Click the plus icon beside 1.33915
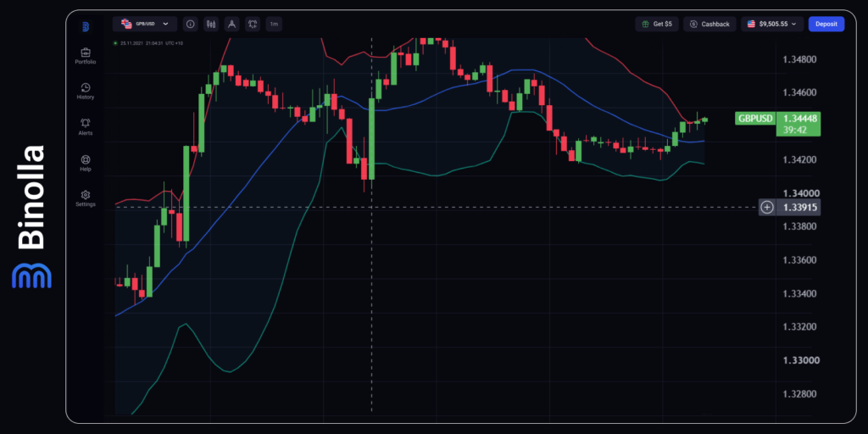This screenshot has height=434, width=868. click(x=766, y=208)
